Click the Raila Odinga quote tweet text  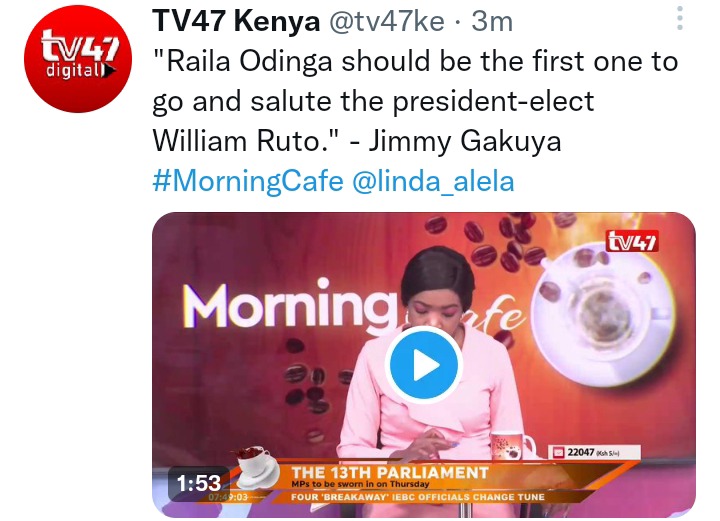(415, 101)
